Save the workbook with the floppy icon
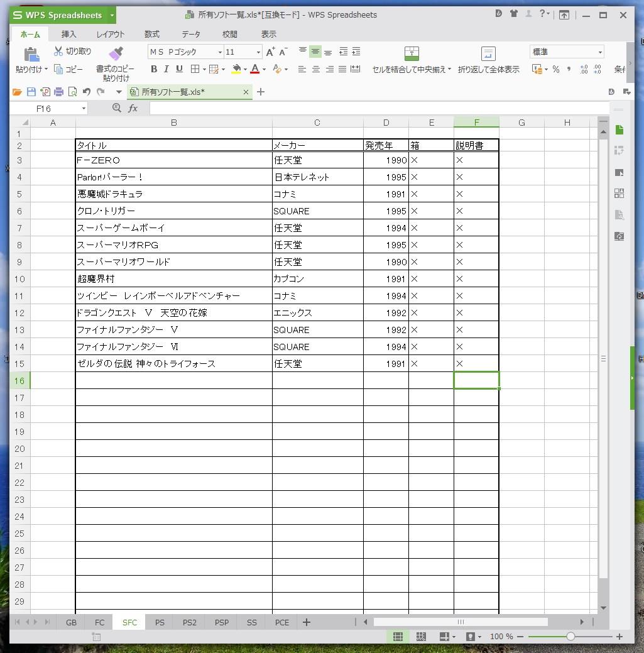The height and width of the screenshot is (653, 644). pyautogui.click(x=31, y=92)
